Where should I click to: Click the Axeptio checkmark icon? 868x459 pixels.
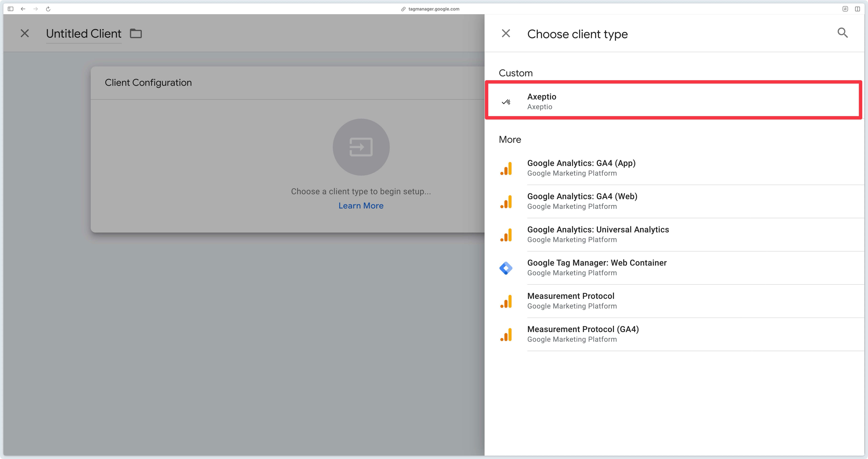(507, 102)
